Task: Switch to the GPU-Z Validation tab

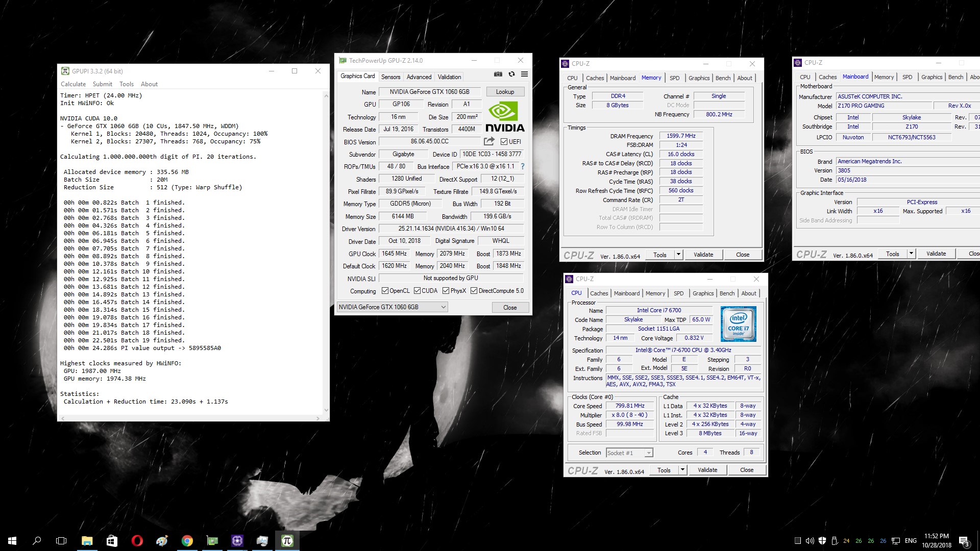Action: pos(449,77)
